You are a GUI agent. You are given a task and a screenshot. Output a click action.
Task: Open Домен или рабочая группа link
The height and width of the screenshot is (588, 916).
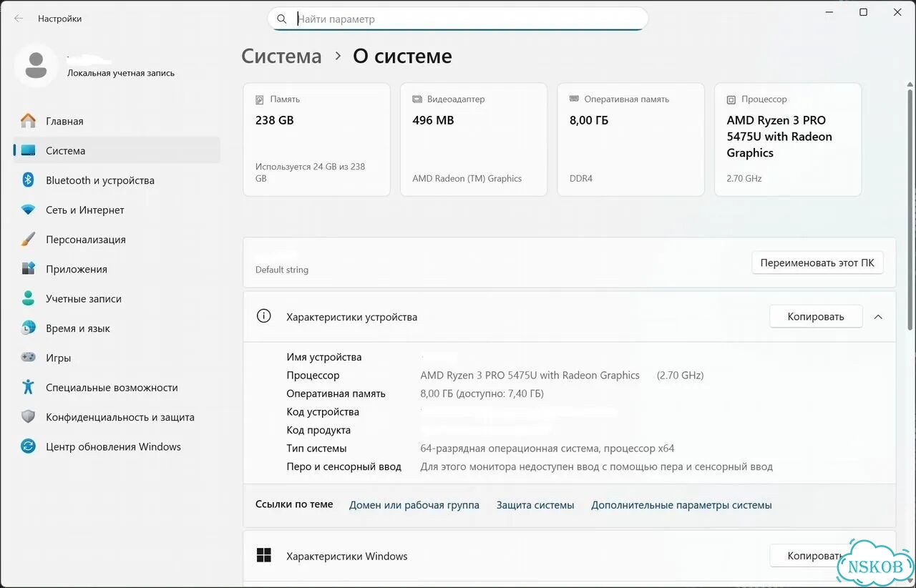414,505
